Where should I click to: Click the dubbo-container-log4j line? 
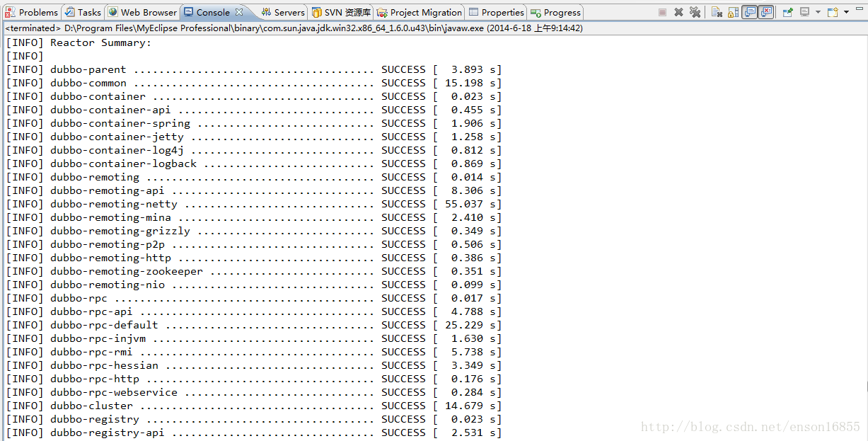254,150
